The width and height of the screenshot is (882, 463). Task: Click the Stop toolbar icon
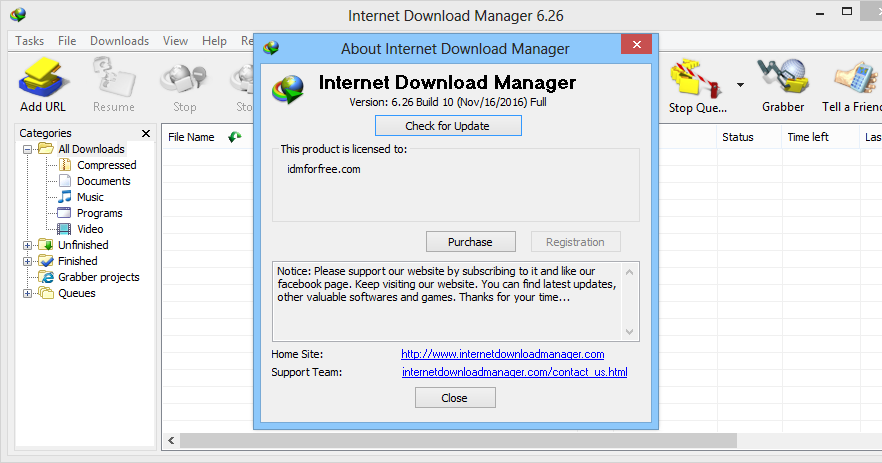coord(183,79)
